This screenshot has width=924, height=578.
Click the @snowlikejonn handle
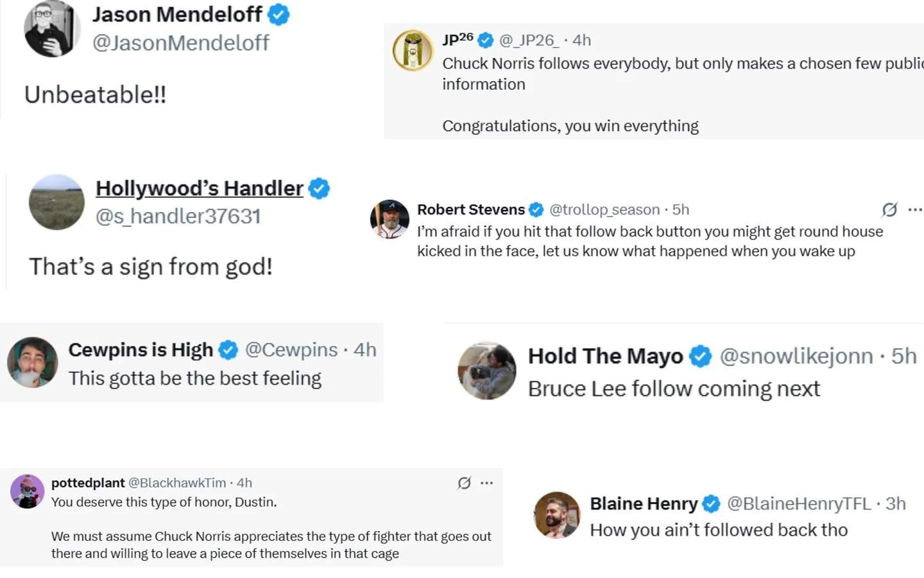(x=796, y=356)
